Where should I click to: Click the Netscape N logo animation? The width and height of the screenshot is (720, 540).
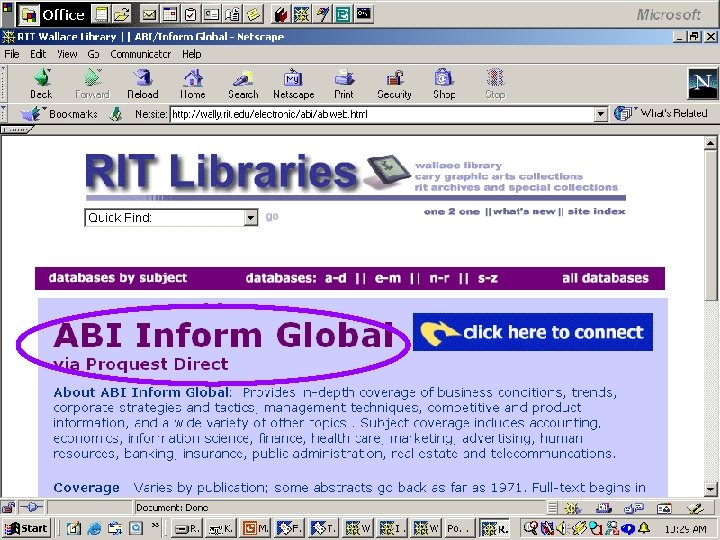point(702,84)
